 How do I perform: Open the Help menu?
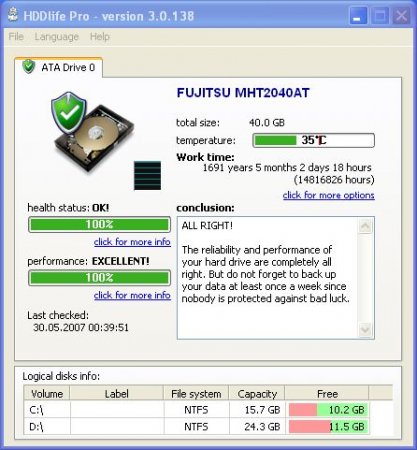(100, 36)
